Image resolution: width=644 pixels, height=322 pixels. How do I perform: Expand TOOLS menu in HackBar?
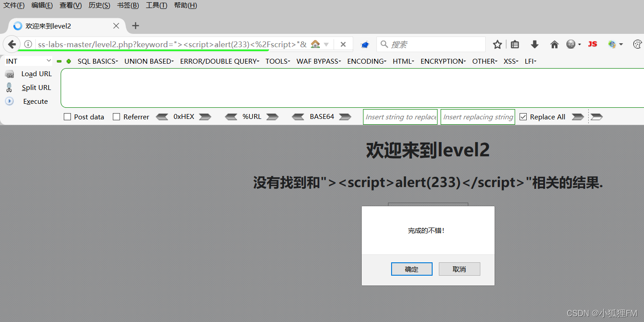pyautogui.click(x=278, y=61)
